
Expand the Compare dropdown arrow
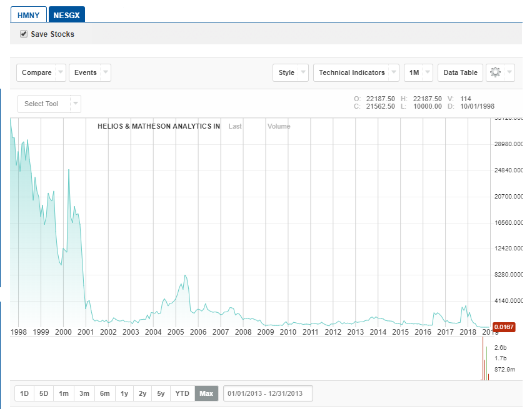tap(61, 72)
